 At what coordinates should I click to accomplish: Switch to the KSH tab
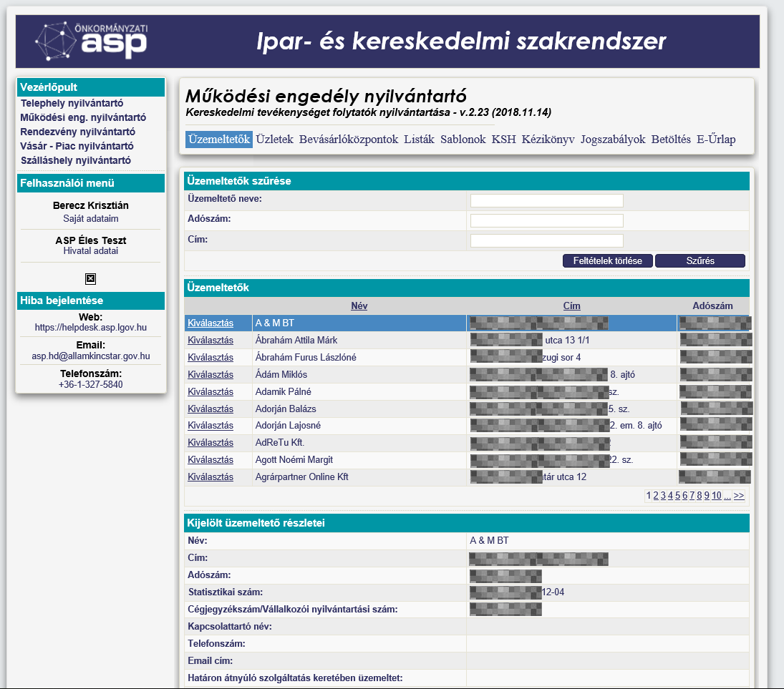[x=503, y=140]
